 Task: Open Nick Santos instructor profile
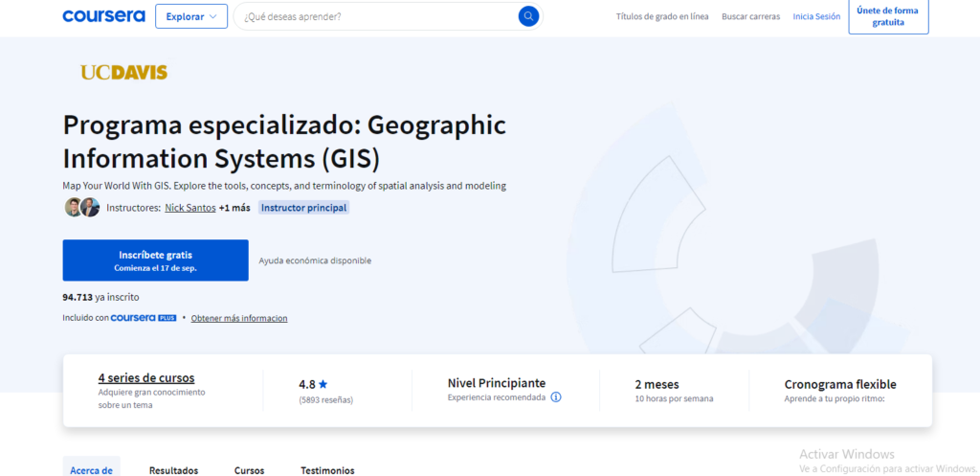pos(190,208)
